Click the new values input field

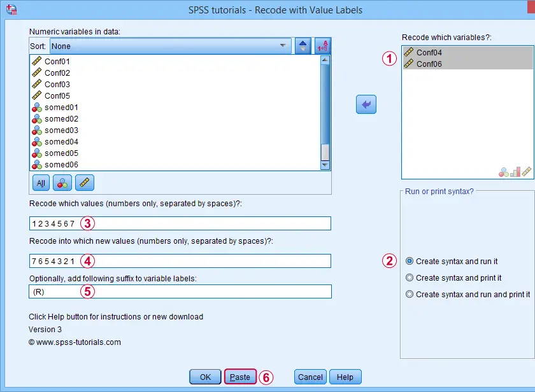tap(180, 261)
